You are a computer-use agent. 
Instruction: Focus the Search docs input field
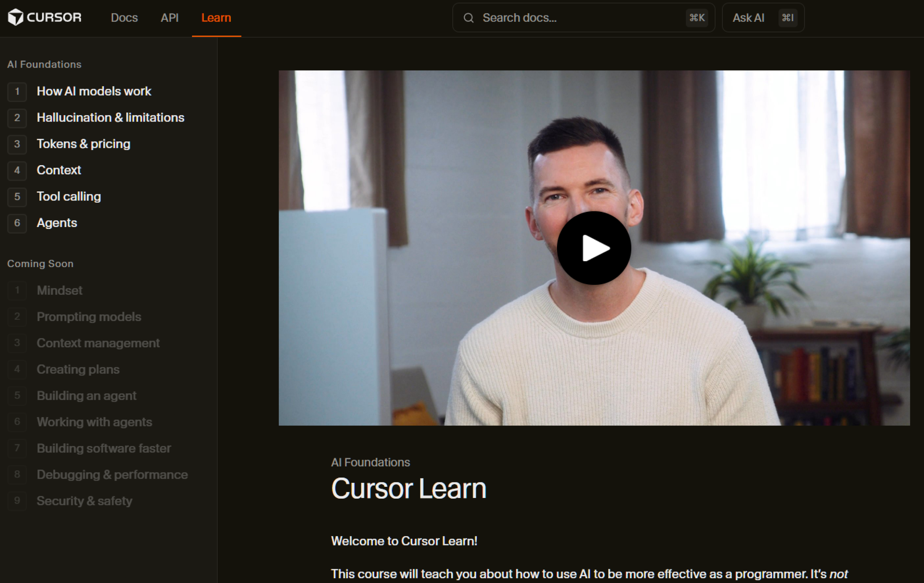(575, 18)
